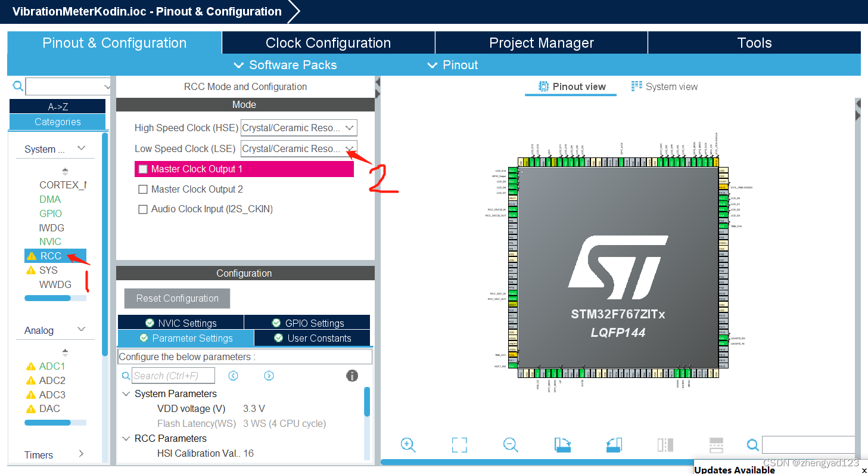868x474 pixels.
Task: Zoom out of the pinout view
Action: tap(510, 445)
